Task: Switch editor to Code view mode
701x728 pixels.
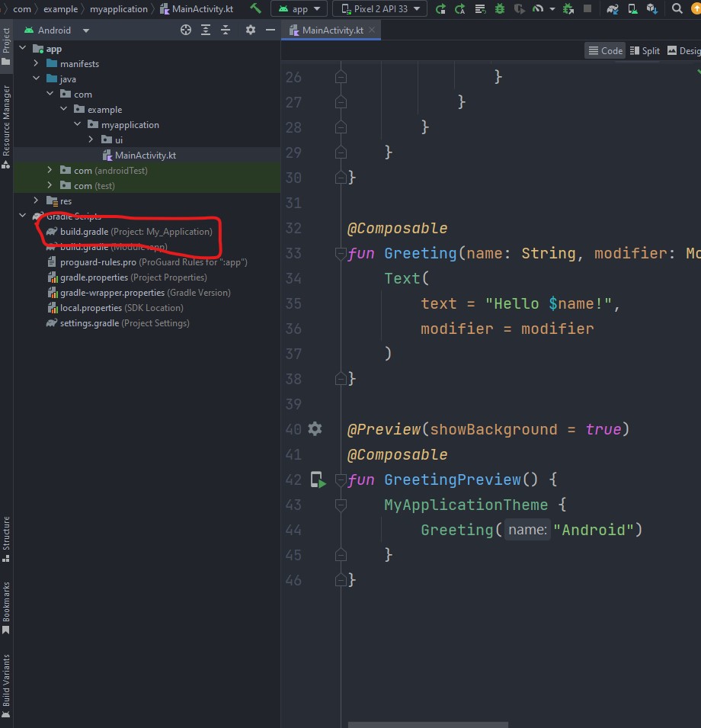Action: 605,50
